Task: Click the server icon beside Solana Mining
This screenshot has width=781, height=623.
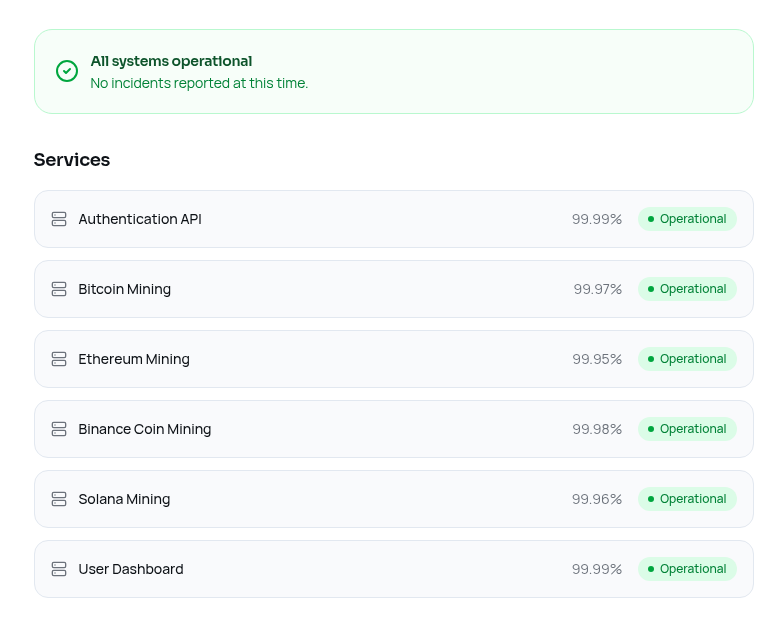Action: (x=59, y=499)
